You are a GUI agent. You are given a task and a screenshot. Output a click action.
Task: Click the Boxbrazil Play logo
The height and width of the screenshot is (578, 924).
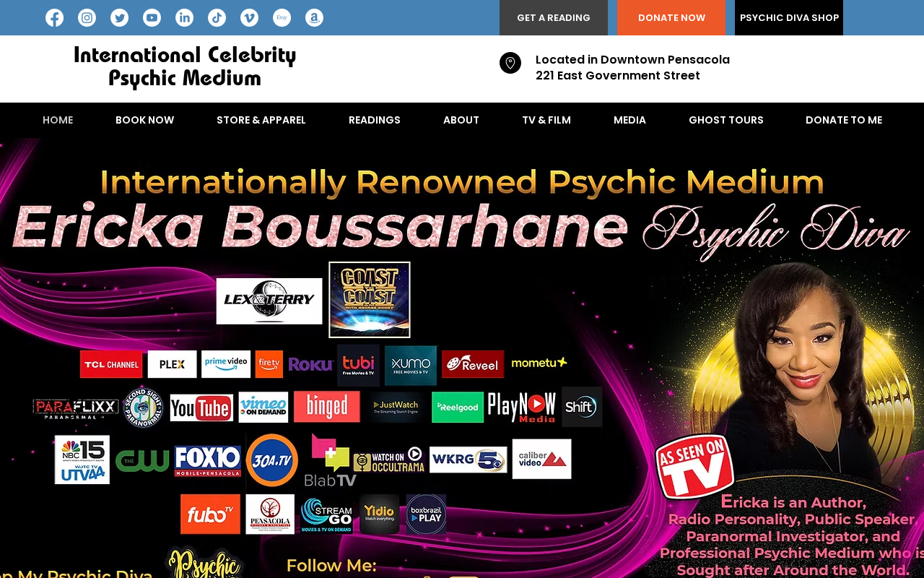coord(426,514)
